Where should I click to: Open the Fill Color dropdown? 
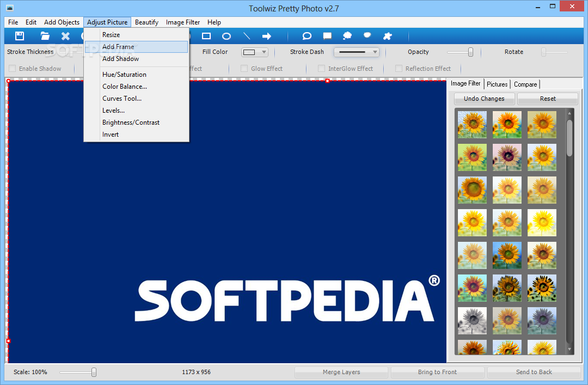[255, 52]
